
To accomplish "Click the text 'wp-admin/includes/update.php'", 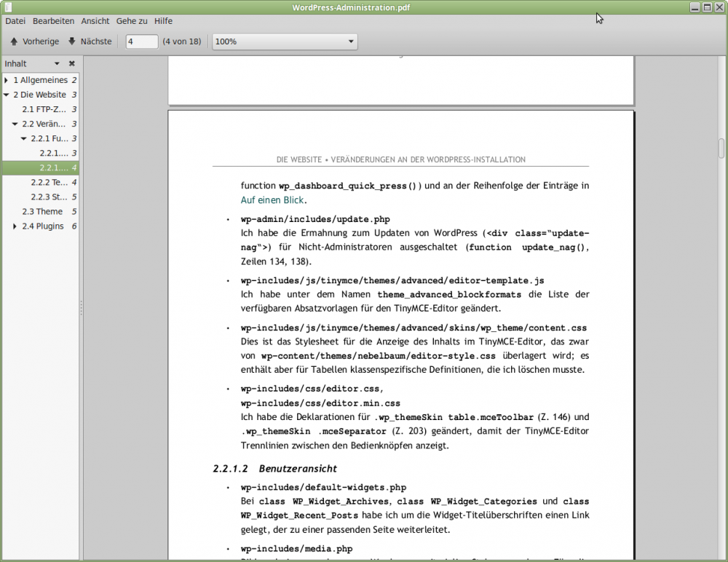I will tap(315, 219).
